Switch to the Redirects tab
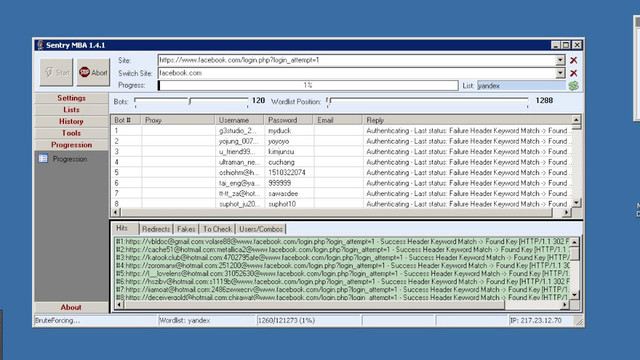The width and height of the screenshot is (640, 360). click(156, 229)
